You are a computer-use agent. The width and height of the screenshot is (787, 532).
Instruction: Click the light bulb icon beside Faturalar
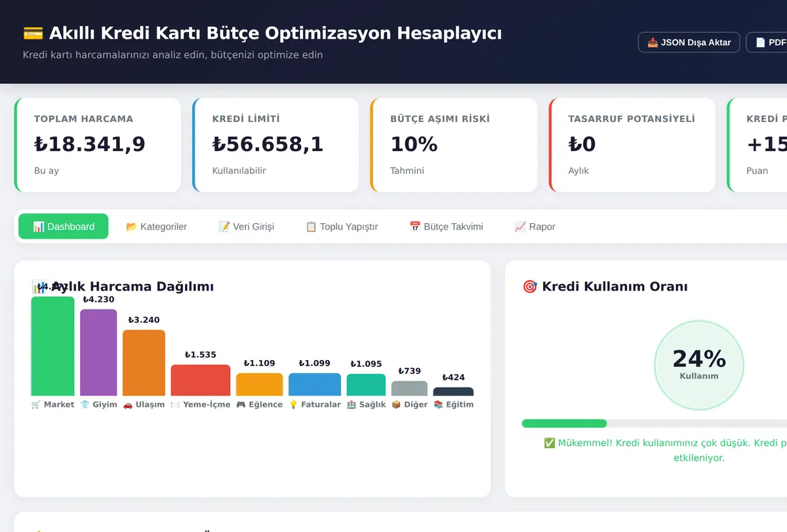pos(293,405)
